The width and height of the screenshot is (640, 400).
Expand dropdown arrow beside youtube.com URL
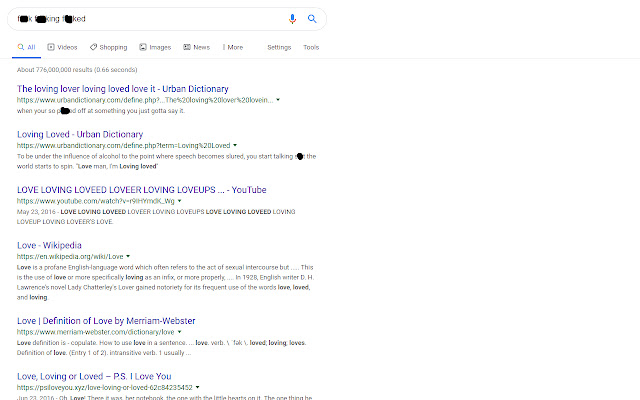(179, 201)
